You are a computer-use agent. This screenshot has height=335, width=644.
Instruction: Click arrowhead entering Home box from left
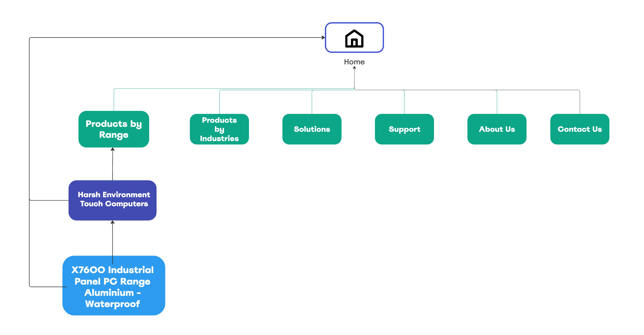[x=323, y=38]
